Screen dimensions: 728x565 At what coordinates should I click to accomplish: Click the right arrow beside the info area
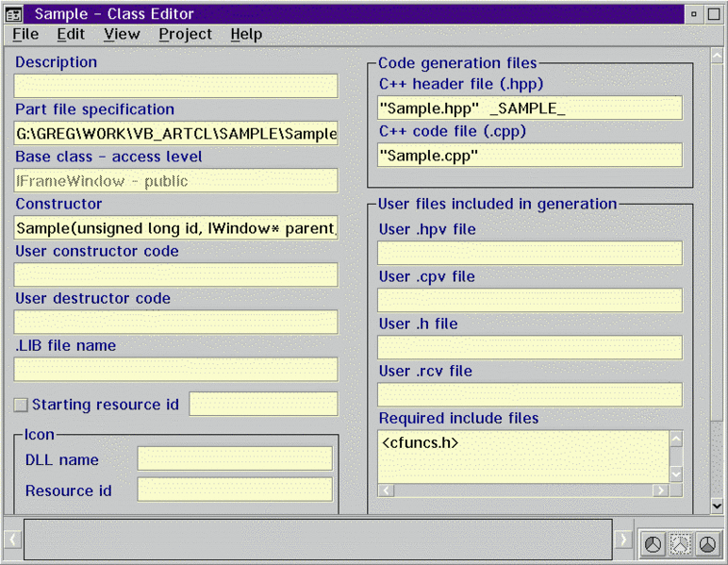623,540
